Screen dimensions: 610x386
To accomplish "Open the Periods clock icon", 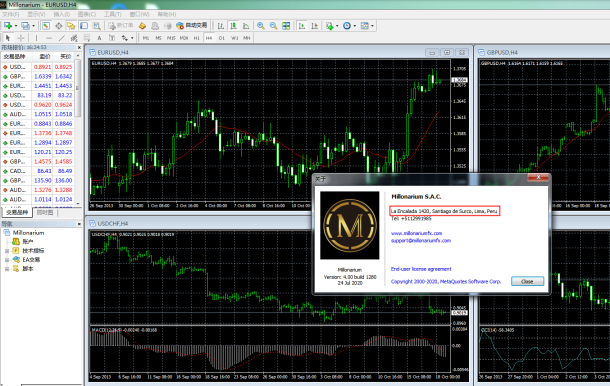I will click(347, 26).
